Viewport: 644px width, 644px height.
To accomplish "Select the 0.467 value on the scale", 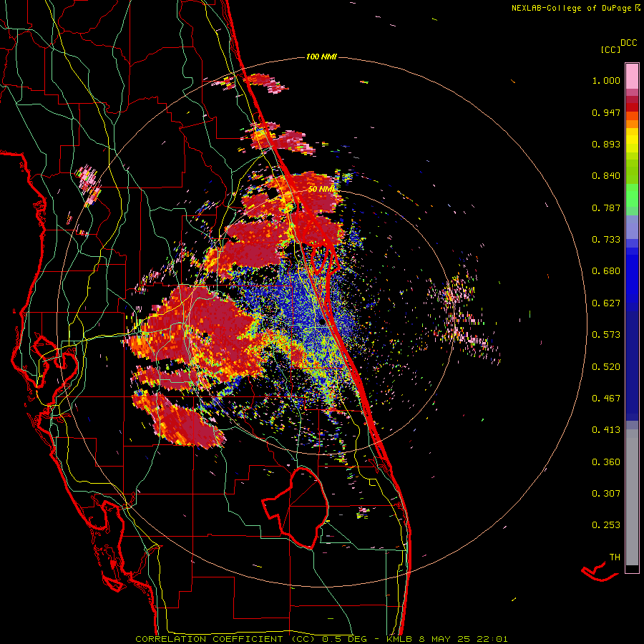I will pos(606,399).
